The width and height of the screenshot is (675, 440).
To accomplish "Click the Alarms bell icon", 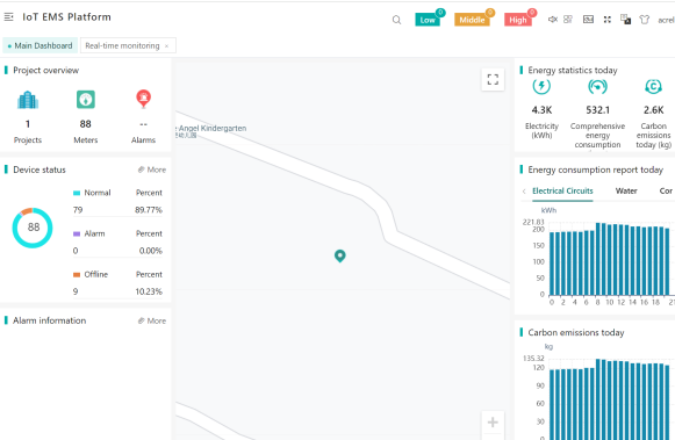I will pyautogui.click(x=143, y=100).
